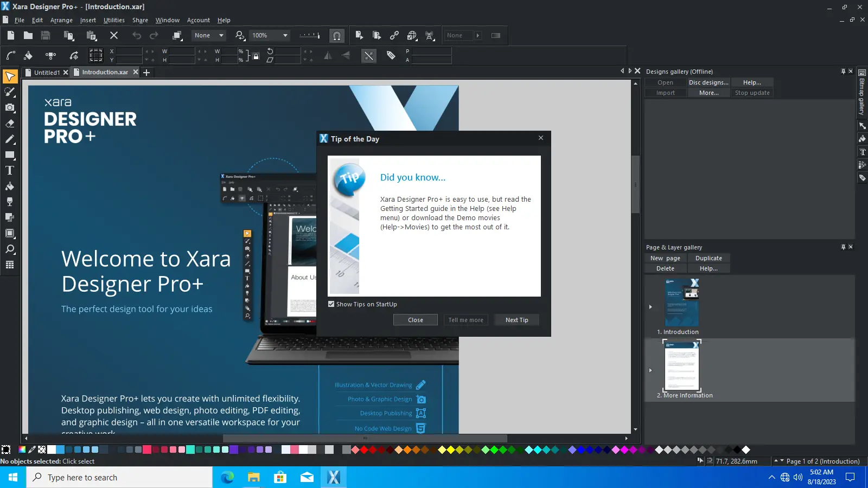This screenshot has width=868, height=488.
Task: Open the Utilities menu
Action: (x=114, y=20)
